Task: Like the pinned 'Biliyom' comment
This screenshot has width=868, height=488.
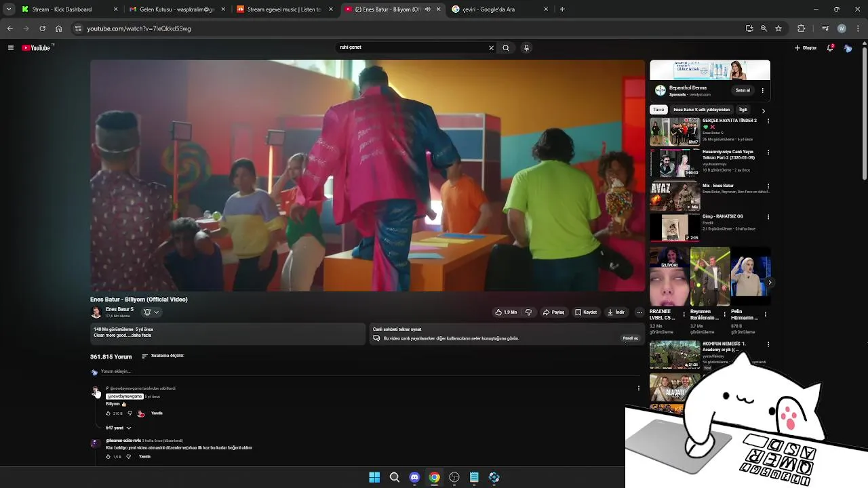Action: [x=108, y=413]
